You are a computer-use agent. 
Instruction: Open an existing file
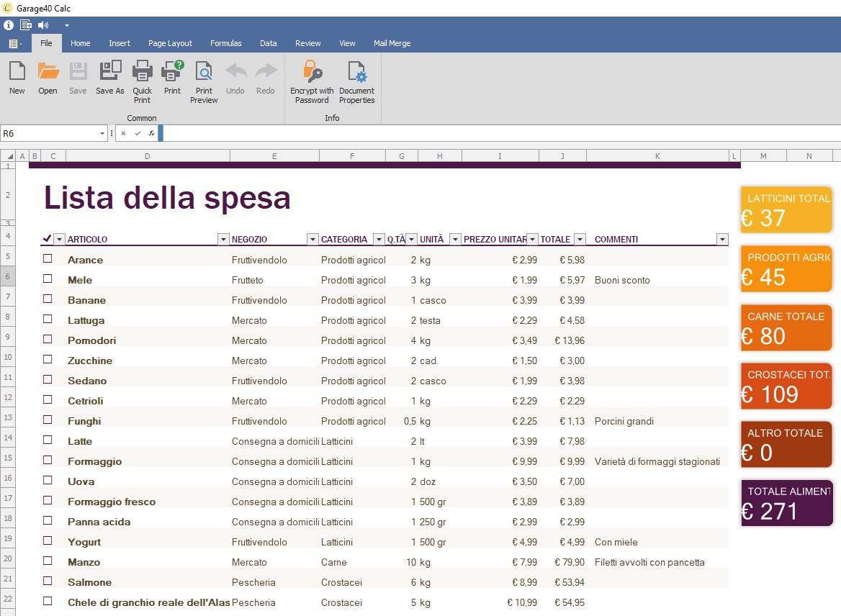tap(48, 78)
